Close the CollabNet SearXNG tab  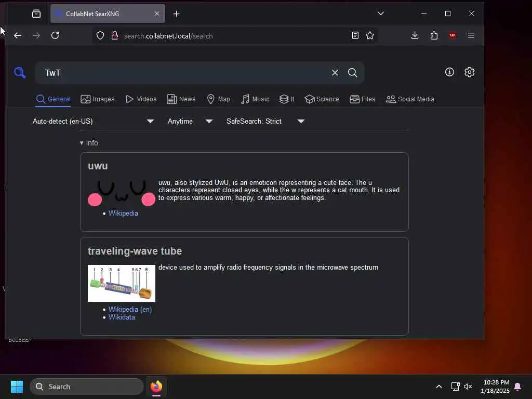point(157,14)
